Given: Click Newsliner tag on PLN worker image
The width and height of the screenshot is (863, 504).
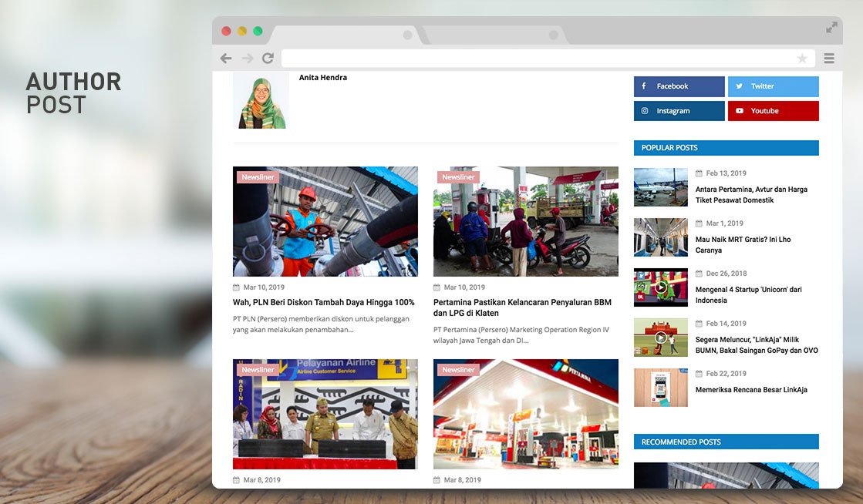Looking at the screenshot, I should pyautogui.click(x=258, y=177).
